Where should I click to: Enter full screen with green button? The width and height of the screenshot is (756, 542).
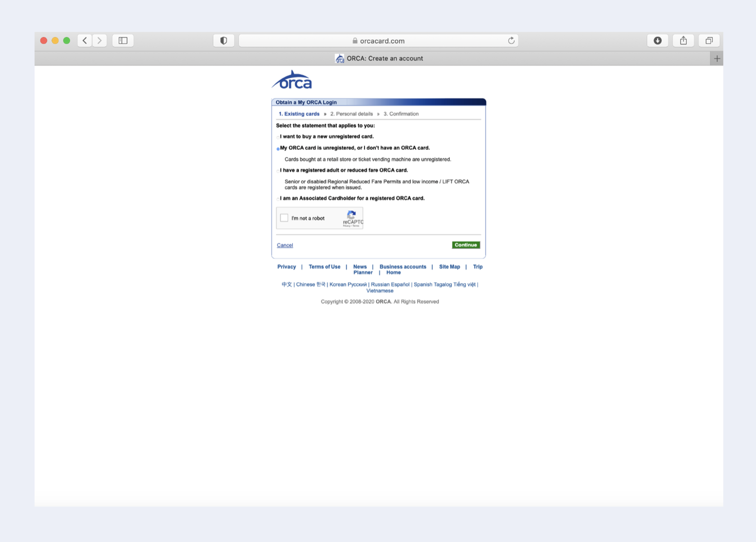tap(67, 40)
